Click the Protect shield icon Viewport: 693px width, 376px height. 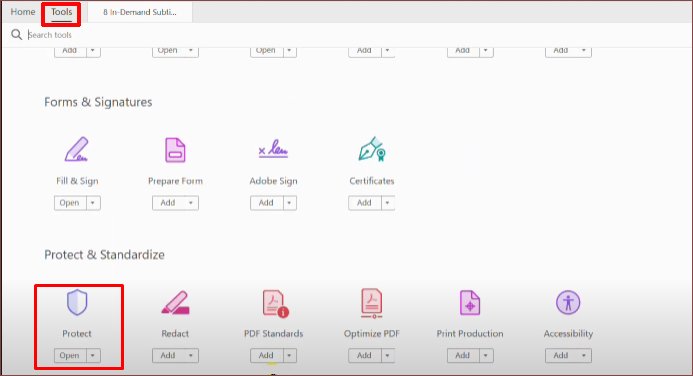pyautogui.click(x=77, y=303)
